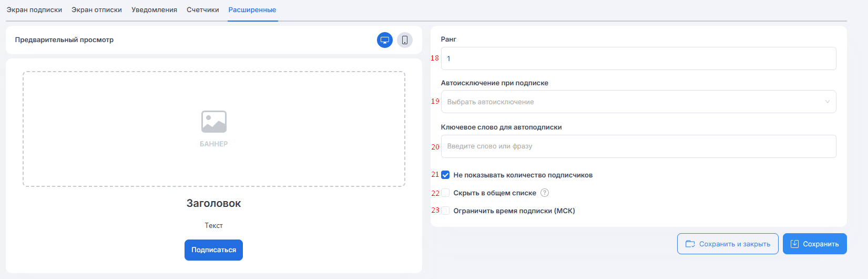868x279 pixels.
Task: Click the Предварительный просмотр label
Action: [64, 39]
